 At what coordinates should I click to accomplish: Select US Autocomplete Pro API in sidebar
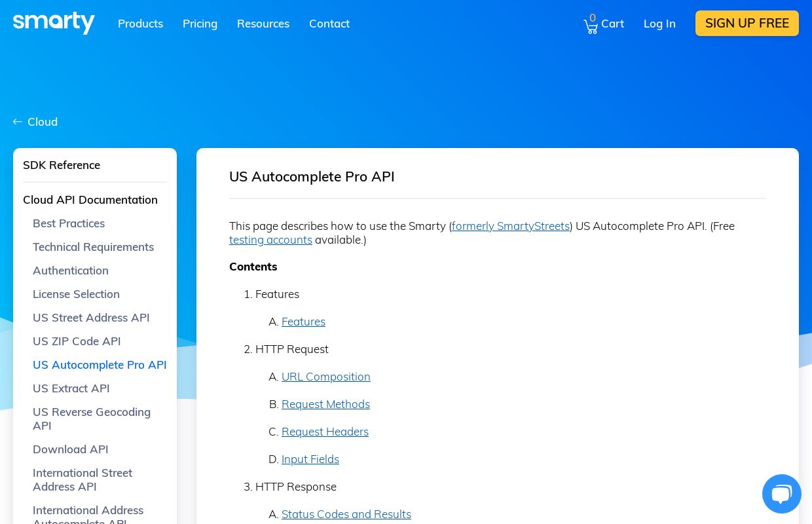coord(100,365)
